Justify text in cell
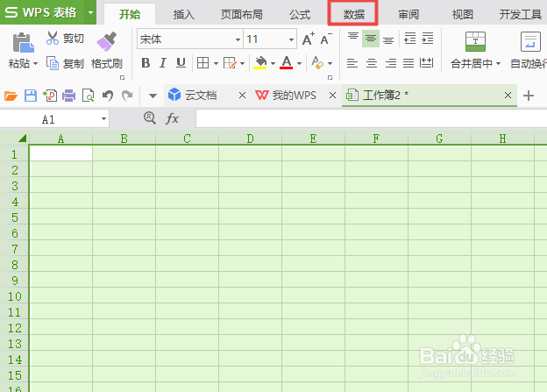Viewport: 547px width, 392px height. (408, 63)
